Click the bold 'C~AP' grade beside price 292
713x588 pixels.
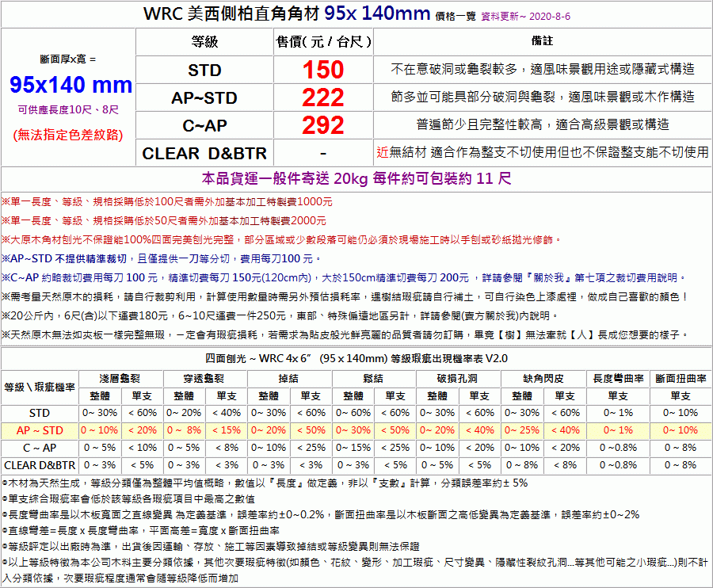(x=204, y=125)
